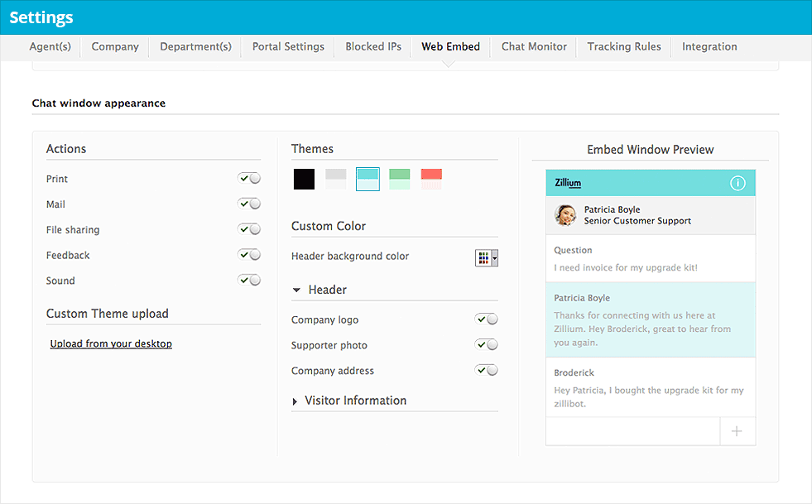Viewport: 812px width, 504px height.
Task: Expand the Visitor Information section
Action: (295, 401)
